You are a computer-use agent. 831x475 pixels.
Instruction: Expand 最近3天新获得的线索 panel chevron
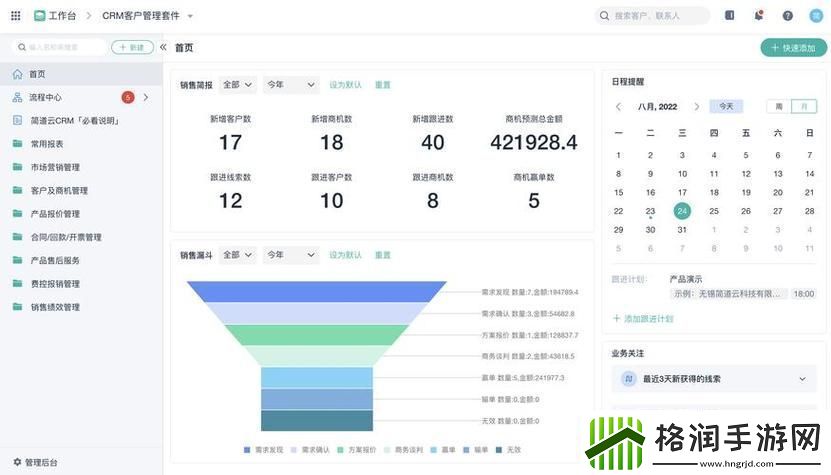(802, 379)
